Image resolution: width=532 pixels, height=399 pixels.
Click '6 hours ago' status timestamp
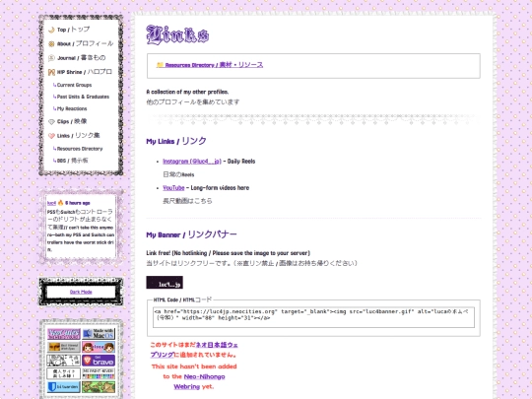click(x=78, y=203)
